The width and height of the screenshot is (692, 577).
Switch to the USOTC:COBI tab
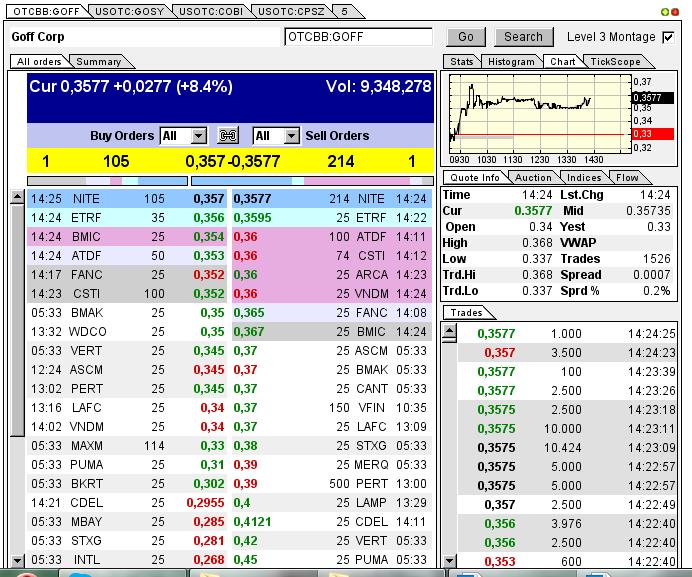point(211,11)
